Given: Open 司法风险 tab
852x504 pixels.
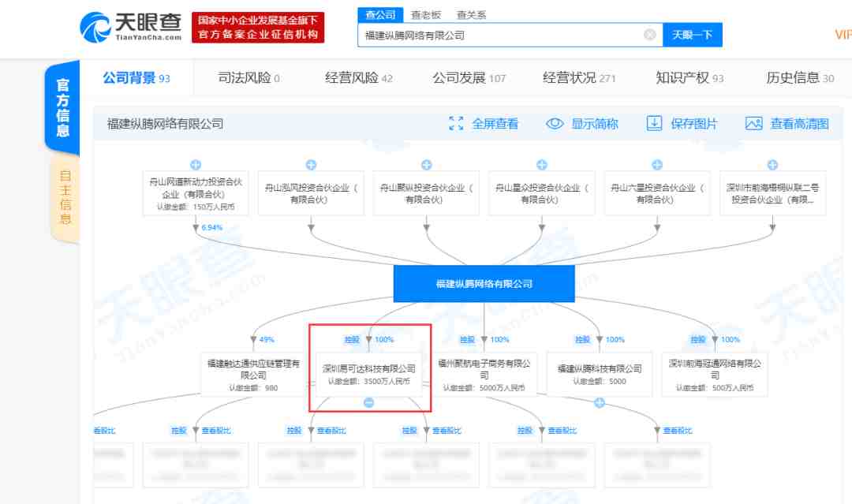Looking at the screenshot, I should (x=248, y=77).
